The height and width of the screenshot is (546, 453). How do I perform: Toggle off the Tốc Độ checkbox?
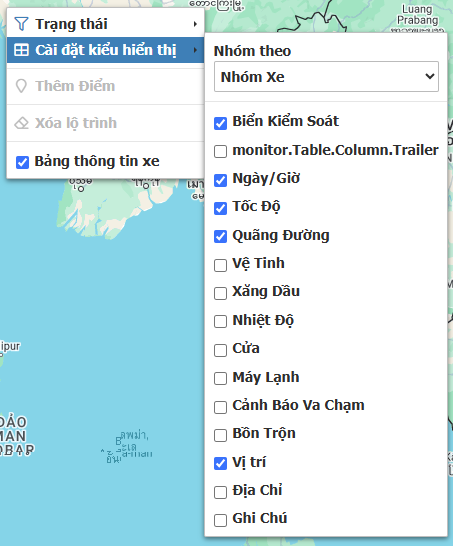click(220, 208)
